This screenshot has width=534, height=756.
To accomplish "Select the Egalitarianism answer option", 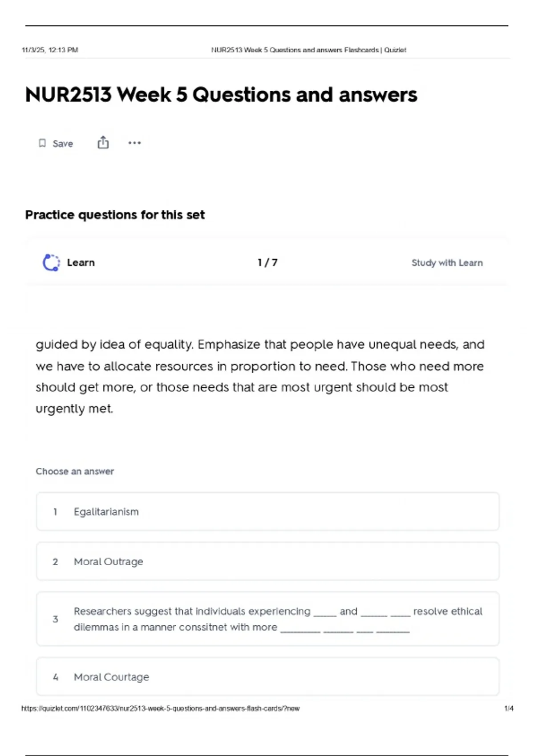I will point(267,511).
